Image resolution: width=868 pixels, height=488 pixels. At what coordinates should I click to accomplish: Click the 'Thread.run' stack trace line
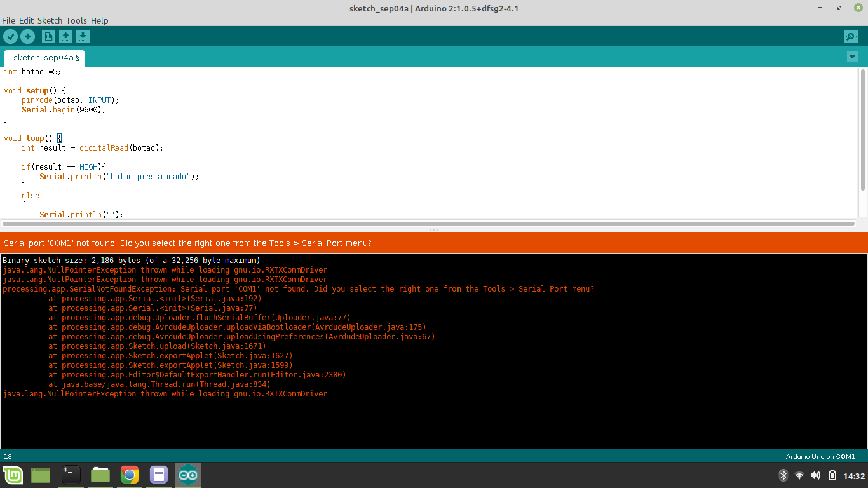[159, 384]
